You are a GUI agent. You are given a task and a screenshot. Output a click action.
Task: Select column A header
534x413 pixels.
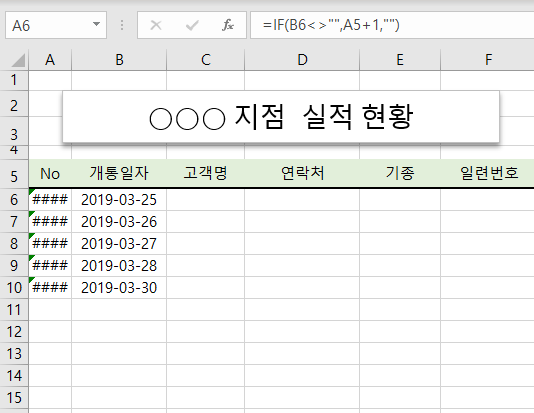click(50, 60)
